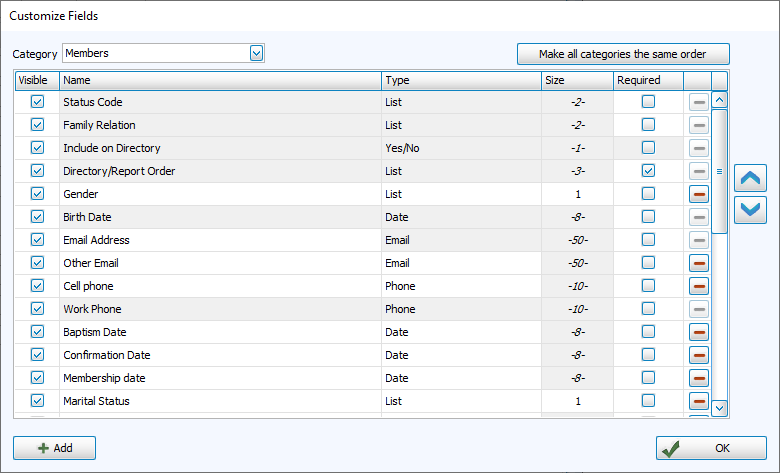Delete the Confirmation Date field minus icon
780x473 pixels.
(x=699, y=355)
